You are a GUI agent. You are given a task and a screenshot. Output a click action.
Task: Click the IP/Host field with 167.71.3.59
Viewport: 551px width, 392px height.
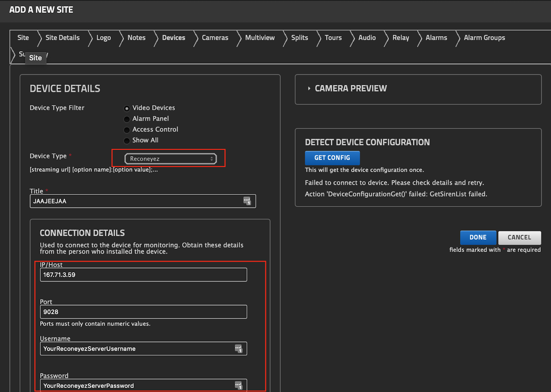(x=143, y=275)
